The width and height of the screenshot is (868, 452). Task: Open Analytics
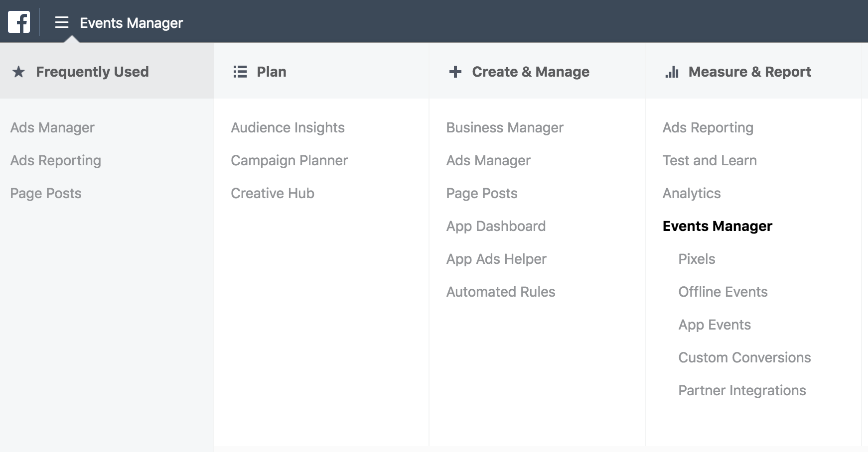[x=692, y=193]
